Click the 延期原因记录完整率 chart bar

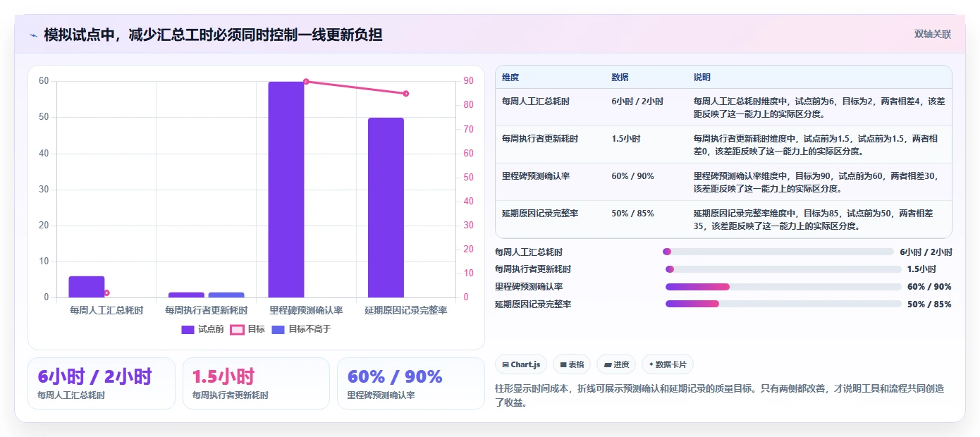coord(386,208)
